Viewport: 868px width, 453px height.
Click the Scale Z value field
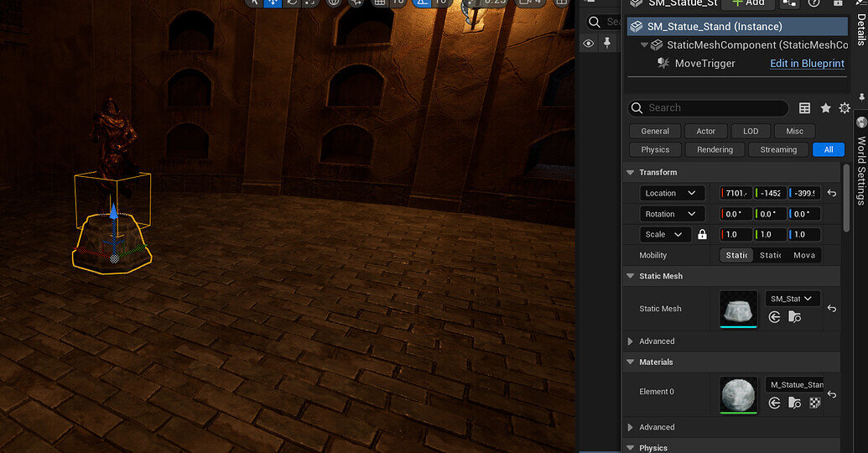pyautogui.click(x=804, y=234)
